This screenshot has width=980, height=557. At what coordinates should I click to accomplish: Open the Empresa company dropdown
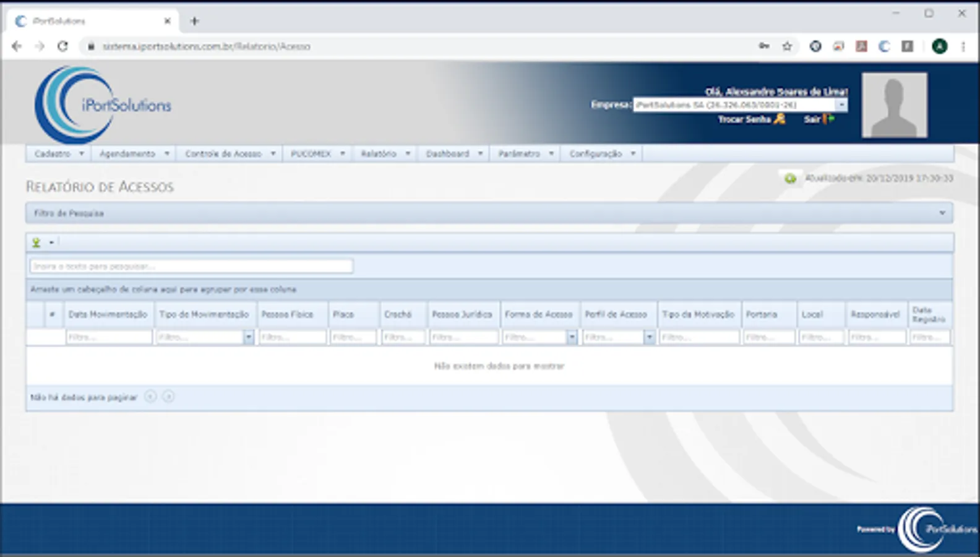[x=841, y=105]
